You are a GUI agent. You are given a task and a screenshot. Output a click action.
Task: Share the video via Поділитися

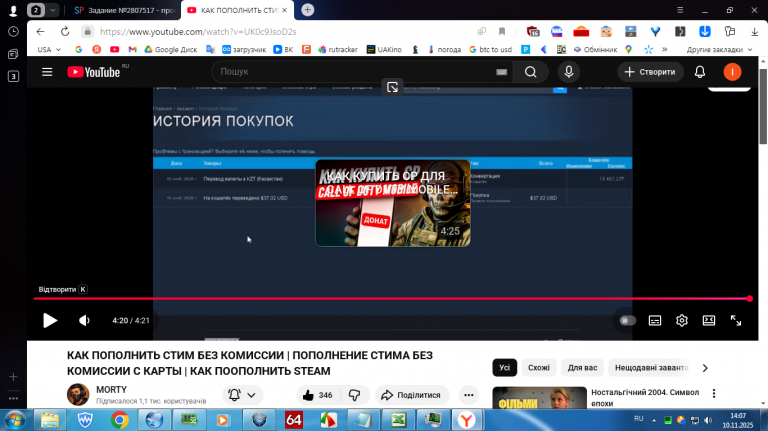tap(411, 395)
